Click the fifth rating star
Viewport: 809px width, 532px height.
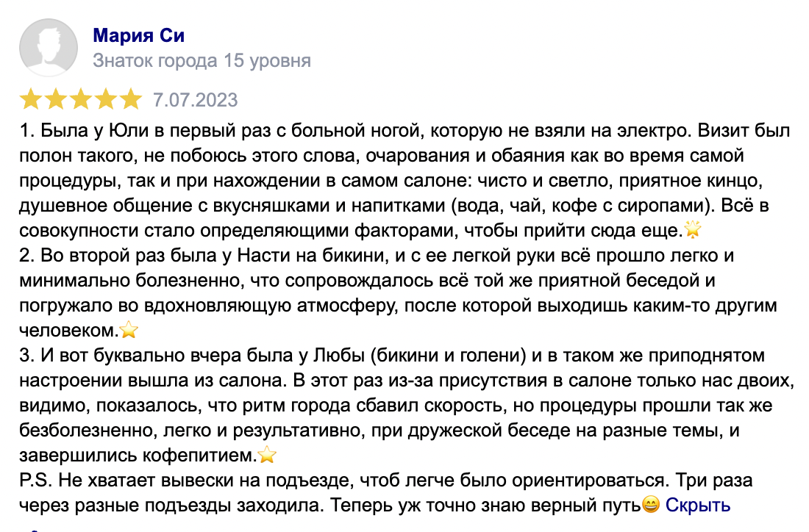pyautogui.click(x=129, y=98)
